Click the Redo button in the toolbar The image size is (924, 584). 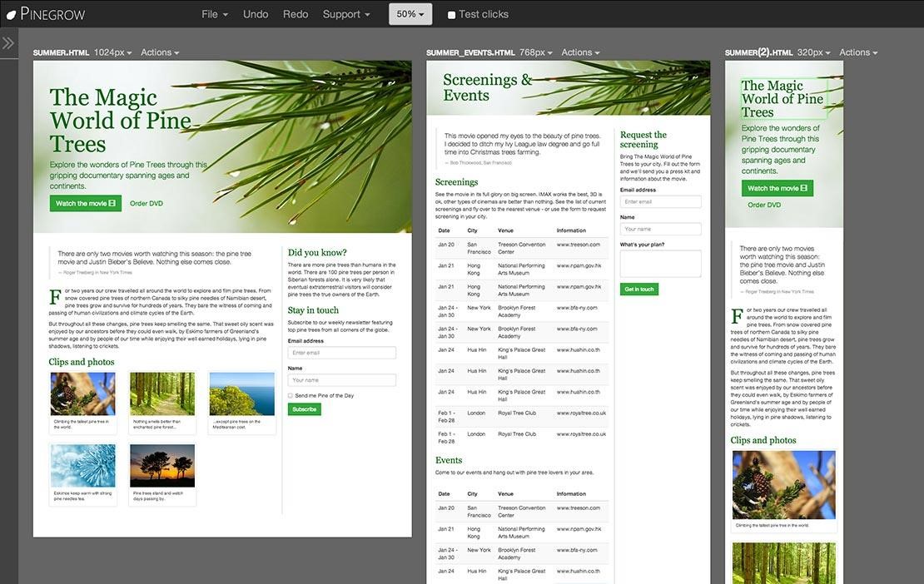295,13
